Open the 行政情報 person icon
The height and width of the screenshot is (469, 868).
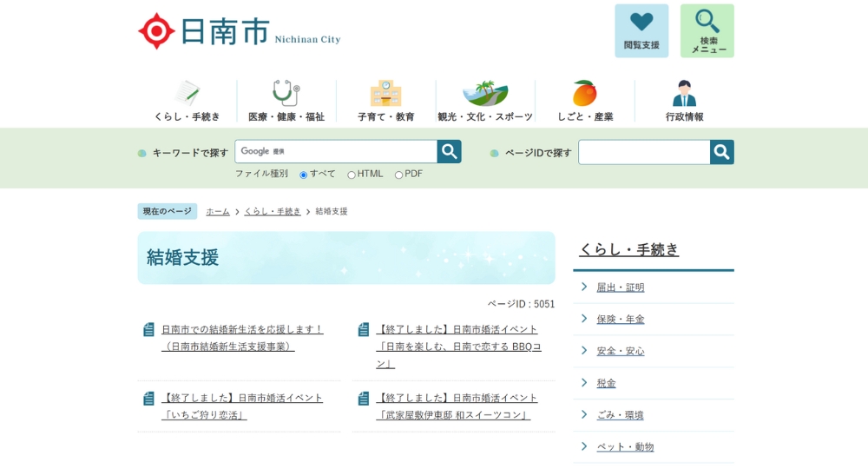click(684, 94)
